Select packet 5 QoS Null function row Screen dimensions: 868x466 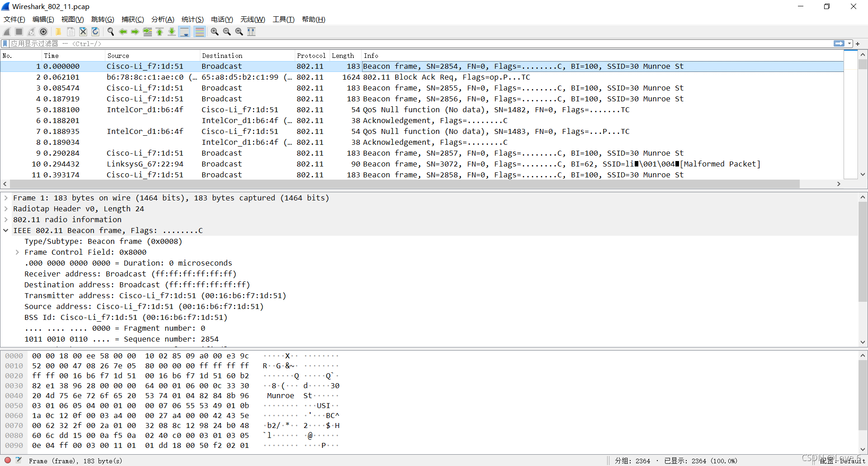[422, 109]
